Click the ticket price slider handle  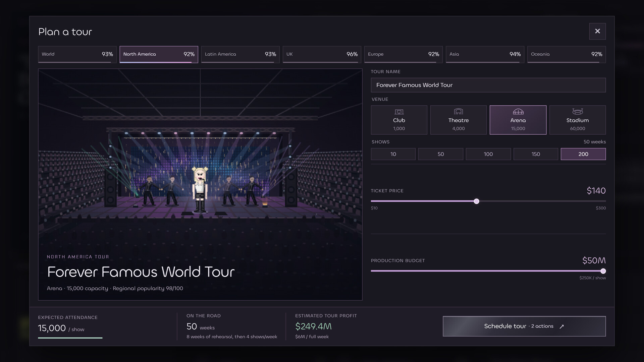pos(477,201)
